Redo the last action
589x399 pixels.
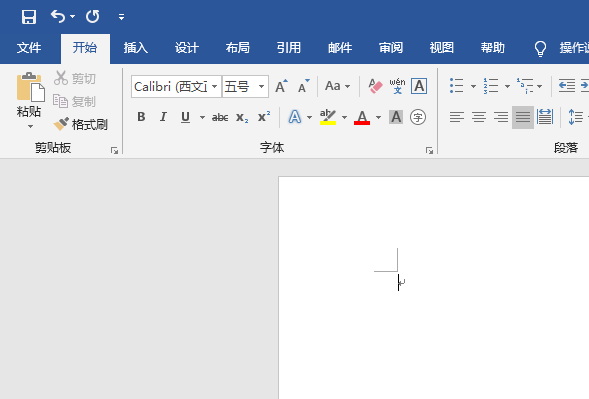(x=92, y=17)
